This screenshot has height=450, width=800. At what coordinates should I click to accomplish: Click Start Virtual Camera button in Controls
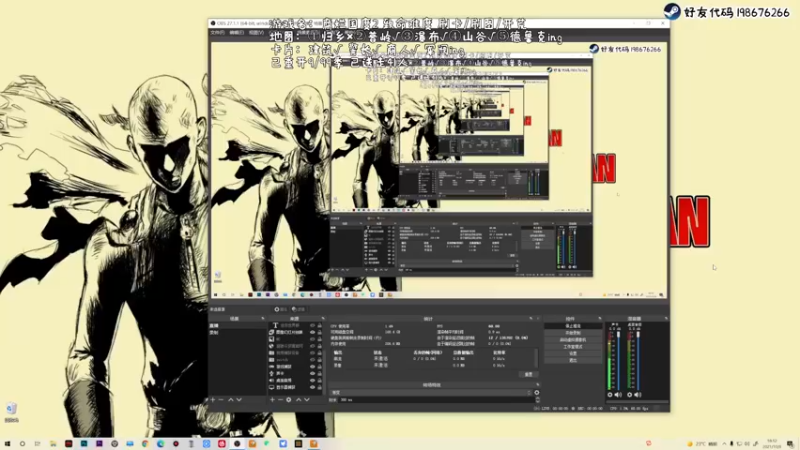coord(573,340)
